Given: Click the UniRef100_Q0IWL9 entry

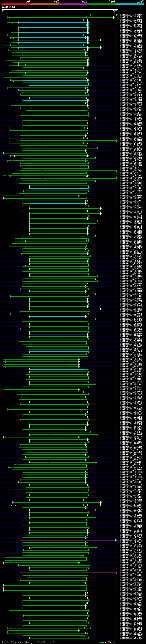Looking at the screenshot, I should tap(131, 32).
